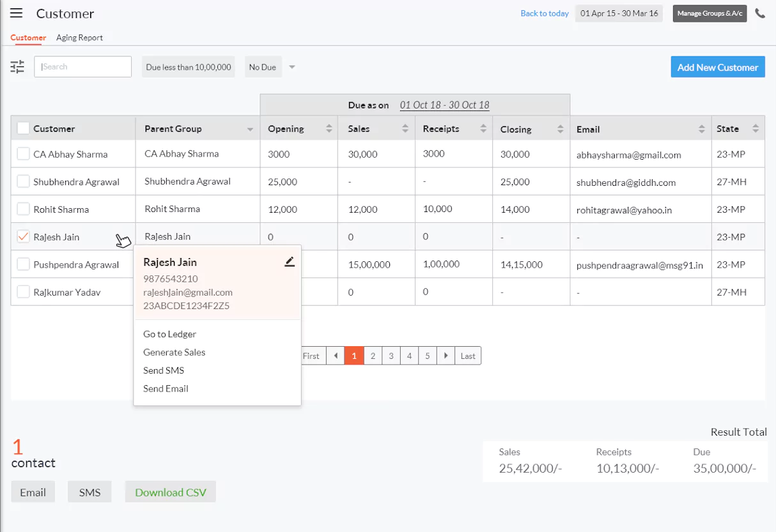
Task: Click email pushpendraagrawal@msg91.in
Action: (639, 264)
